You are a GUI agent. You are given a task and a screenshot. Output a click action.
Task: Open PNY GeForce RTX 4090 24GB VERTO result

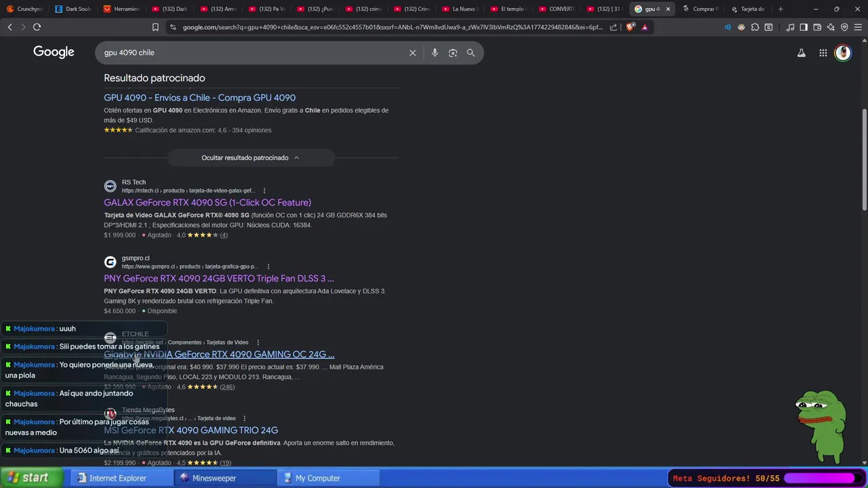[x=218, y=279]
